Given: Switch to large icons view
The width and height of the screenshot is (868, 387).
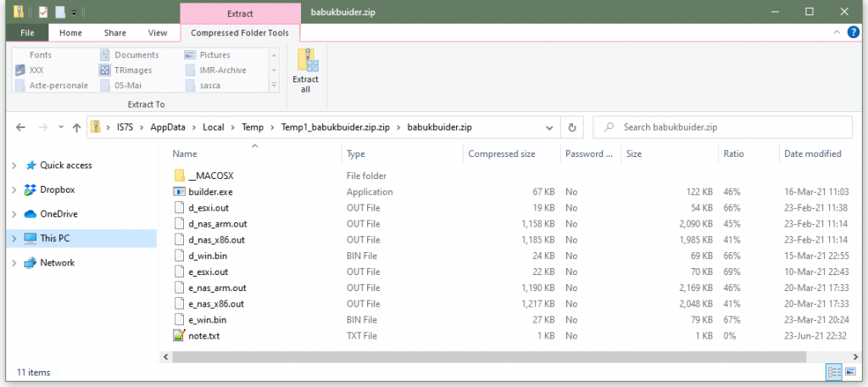Looking at the screenshot, I should (850, 373).
